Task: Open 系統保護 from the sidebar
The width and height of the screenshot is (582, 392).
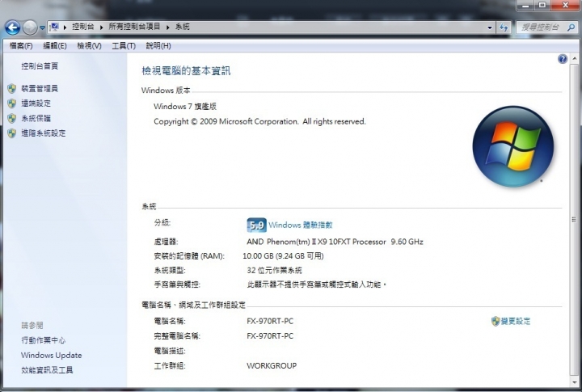Action: pyautogui.click(x=36, y=119)
